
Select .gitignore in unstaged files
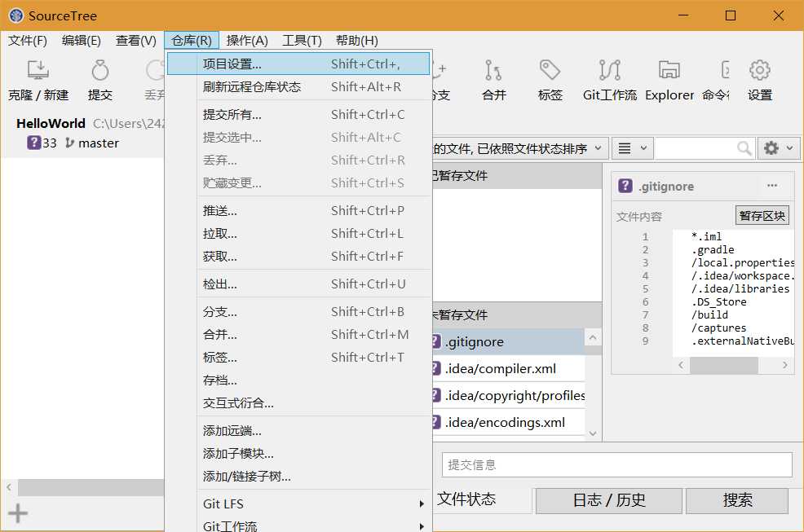(x=508, y=342)
